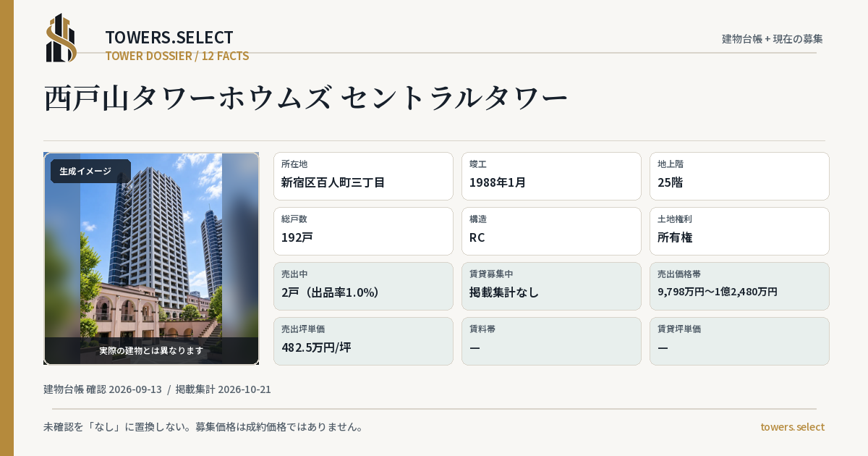
Task: Click the TOWERS.SELECT brand name
Action: (169, 38)
